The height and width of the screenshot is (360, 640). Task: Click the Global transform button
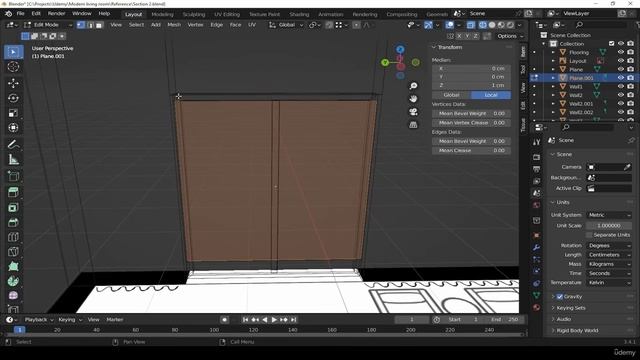451,95
